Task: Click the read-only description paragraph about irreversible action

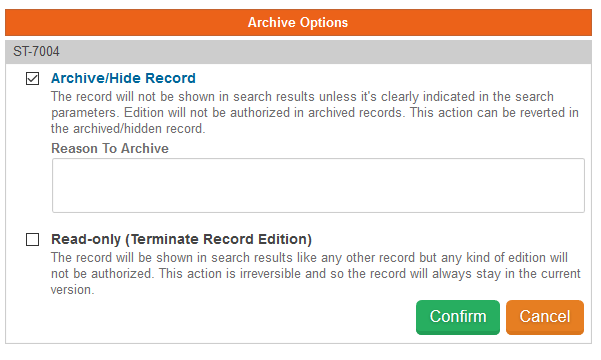Action: [316, 273]
